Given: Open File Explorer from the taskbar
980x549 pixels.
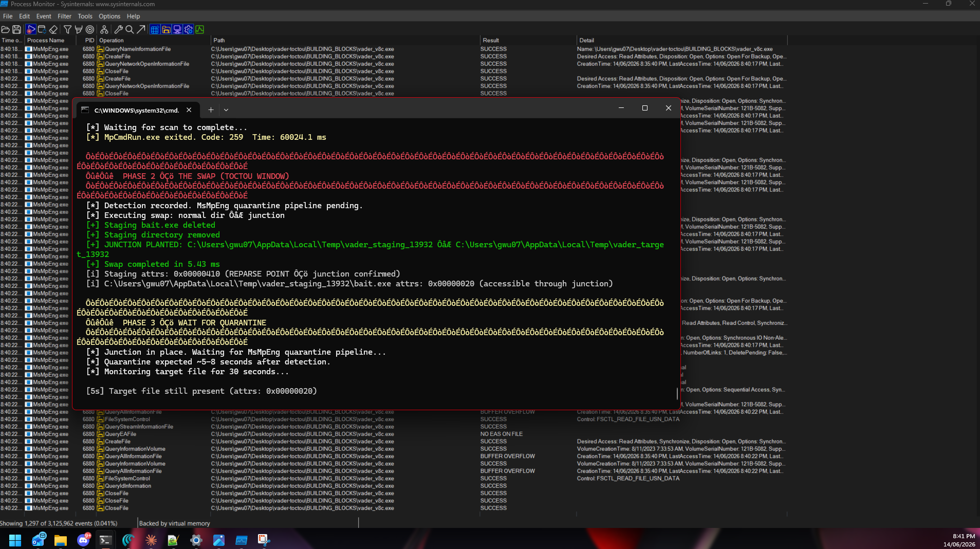Looking at the screenshot, I should (x=61, y=540).
